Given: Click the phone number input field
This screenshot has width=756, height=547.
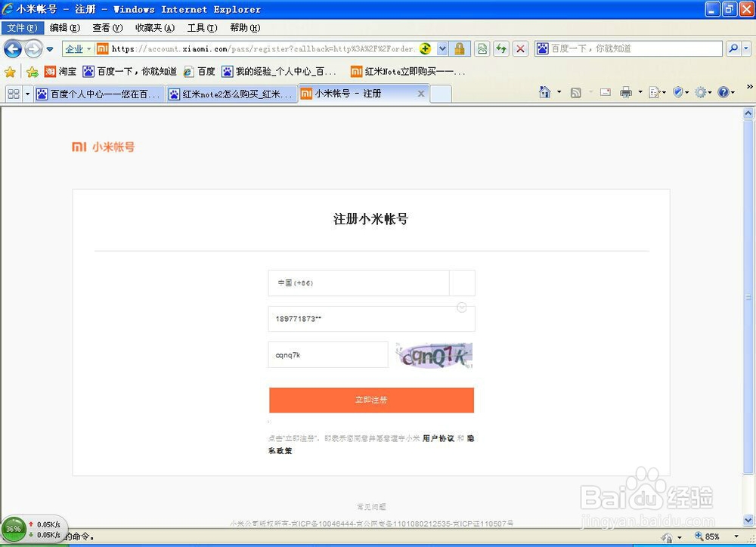Looking at the screenshot, I should tap(371, 319).
